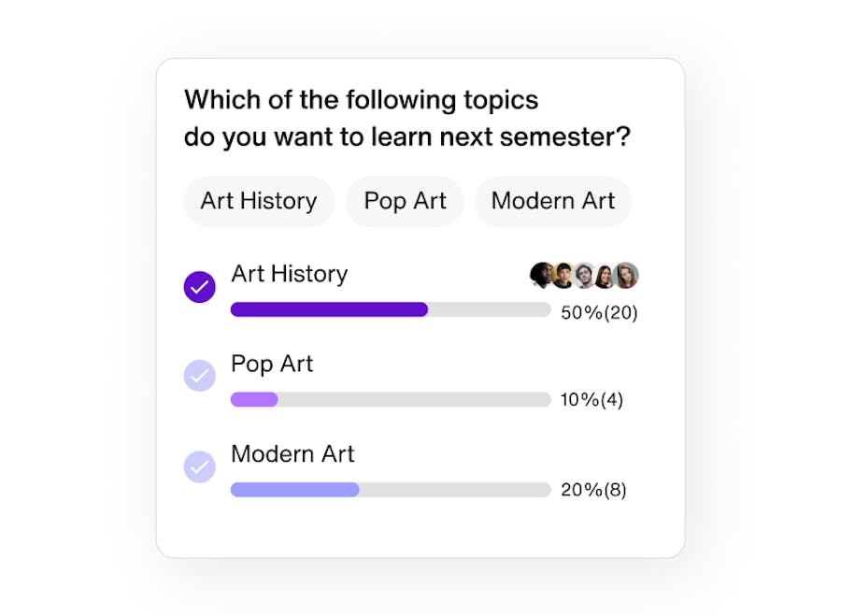
Task: Click the faded checkmark icon beside Pop Art
Action: 199,376
